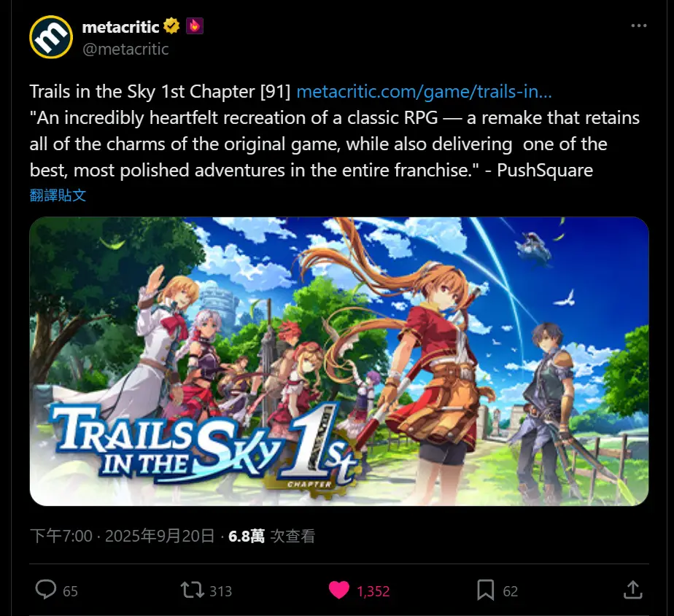674x616 pixels.
Task: Open the 65 replies count
Action: pyautogui.click(x=71, y=591)
